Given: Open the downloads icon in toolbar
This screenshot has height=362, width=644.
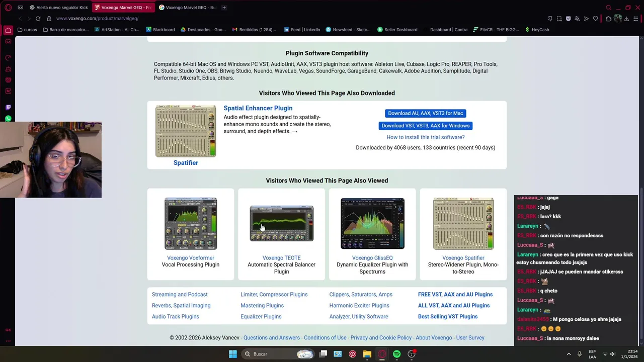Looking at the screenshot, I should pos(626,19).
